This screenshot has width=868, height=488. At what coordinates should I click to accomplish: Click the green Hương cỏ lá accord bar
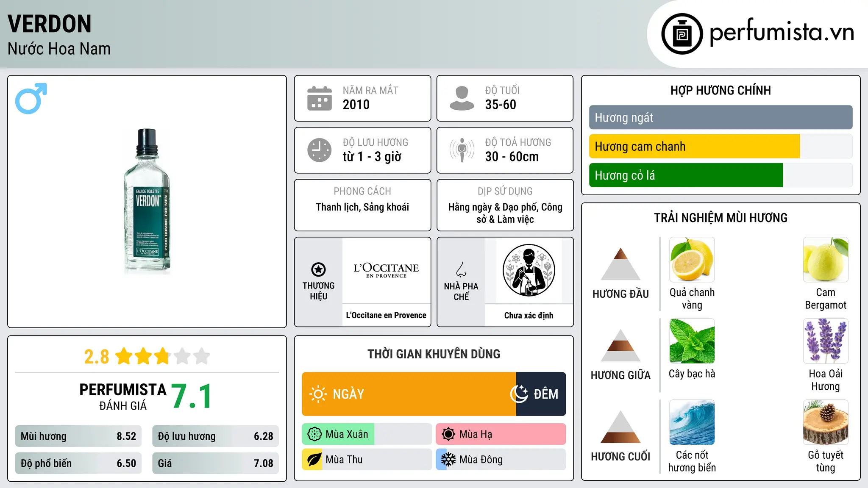point(686,175)
